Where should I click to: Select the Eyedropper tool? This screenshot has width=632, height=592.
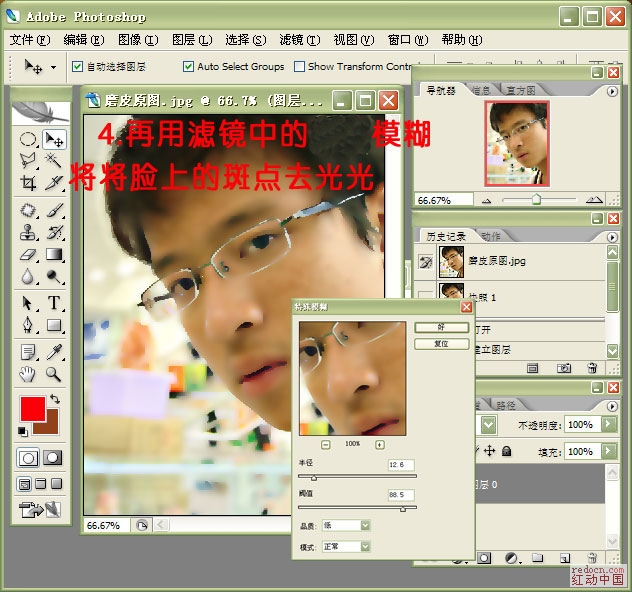[x=54, y=352]
